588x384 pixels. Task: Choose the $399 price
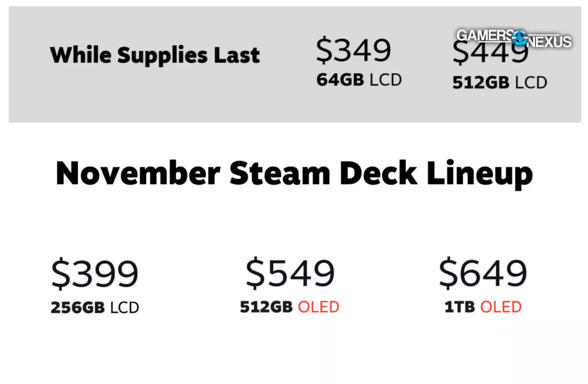pyautogui.click(x=95, y=273)
